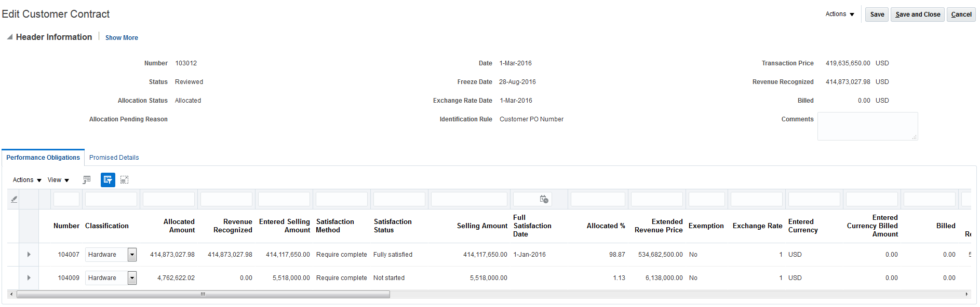Click the Detach table icon

pyautogui.click(x=124, y=180)
